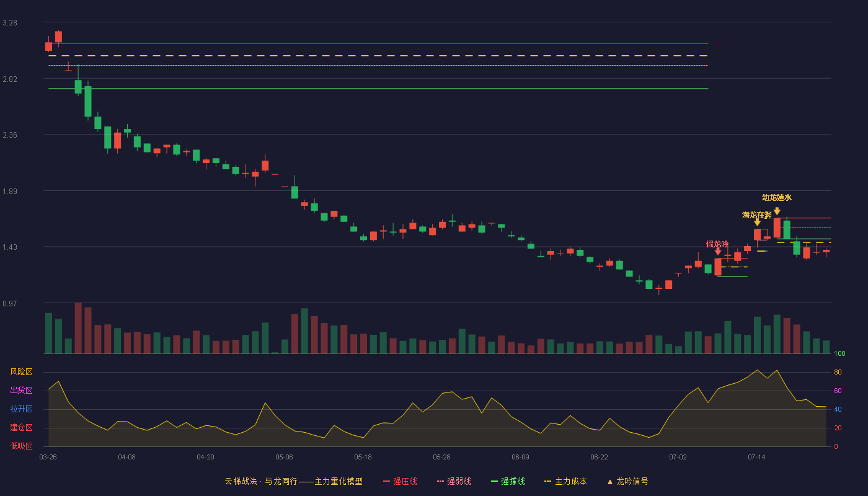Click the 0.97 price axis label

10,304
